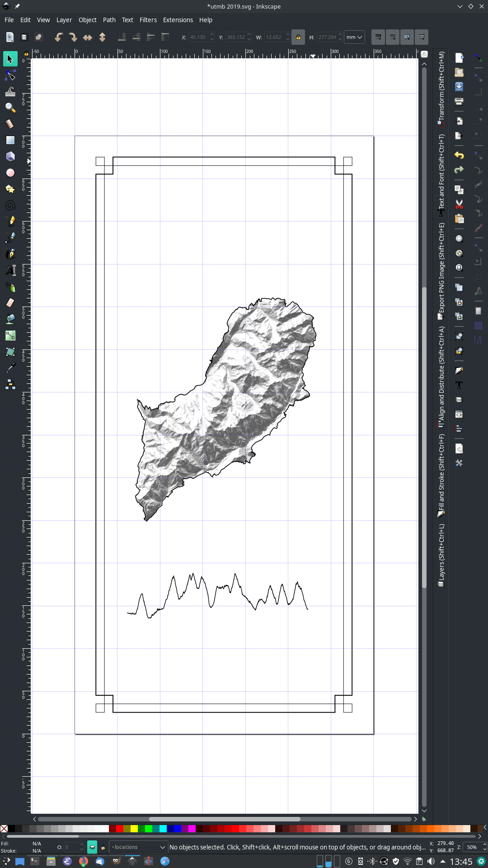Pick the Paint Bucket fill tool
The height and width of the screenshot is (868, 488).
click(10, 319)
